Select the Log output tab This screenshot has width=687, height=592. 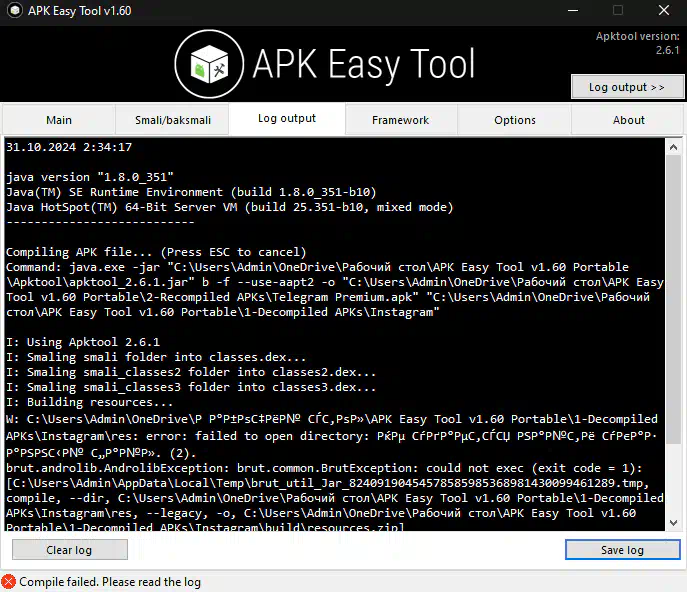pyautogui.click(x=287, y=118)
